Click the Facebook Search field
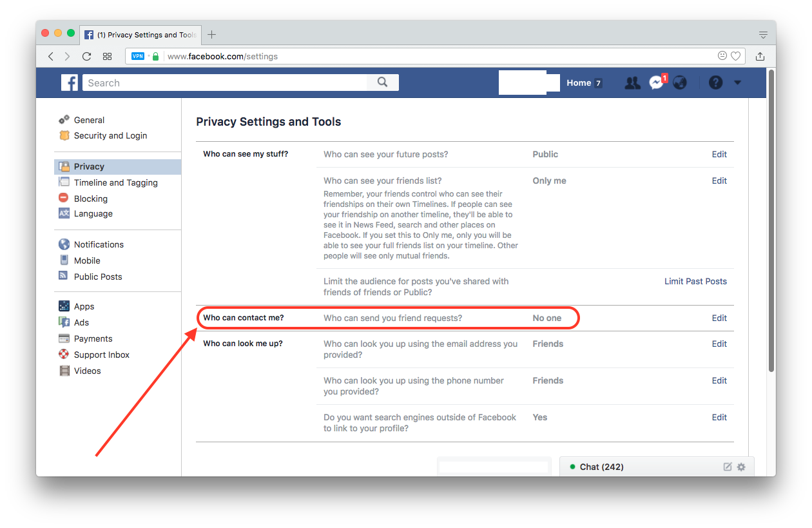 225,83
